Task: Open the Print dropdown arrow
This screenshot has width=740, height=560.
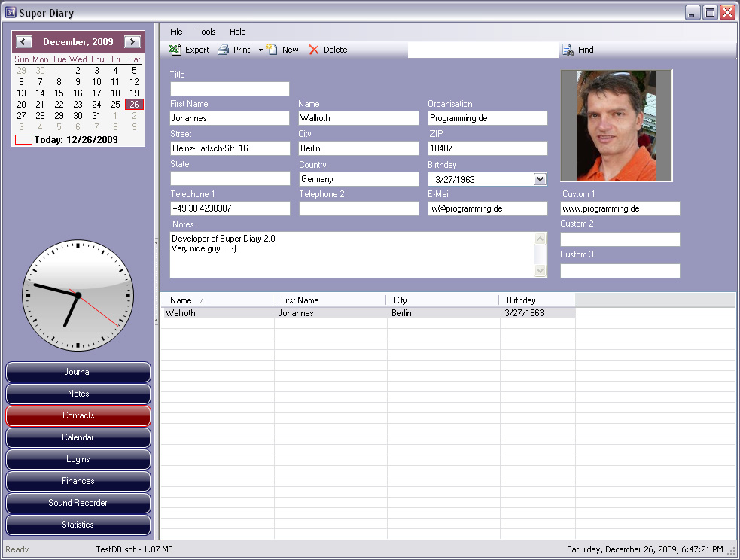Action: [260, 50]
